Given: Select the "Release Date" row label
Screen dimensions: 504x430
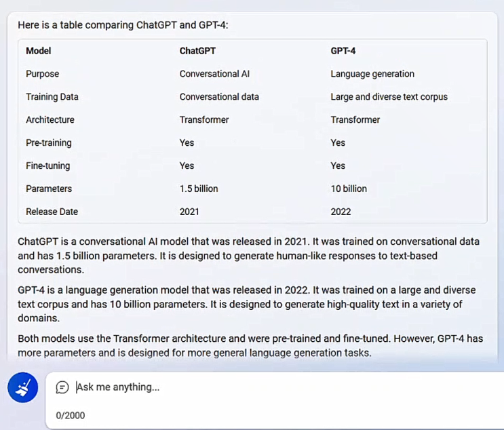Looking at the screenshot, I should point(52,212).
